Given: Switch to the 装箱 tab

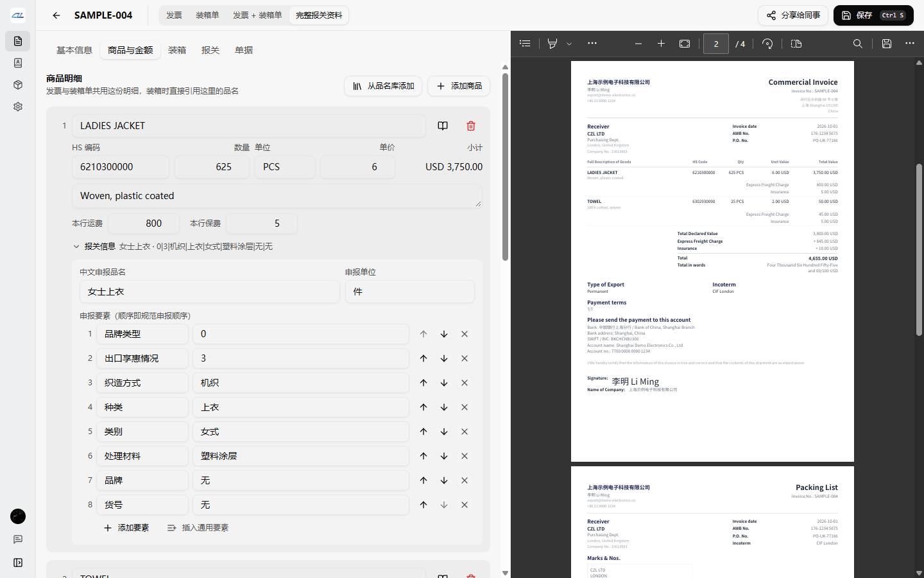Looking at the screenshot, I should 177,50.
